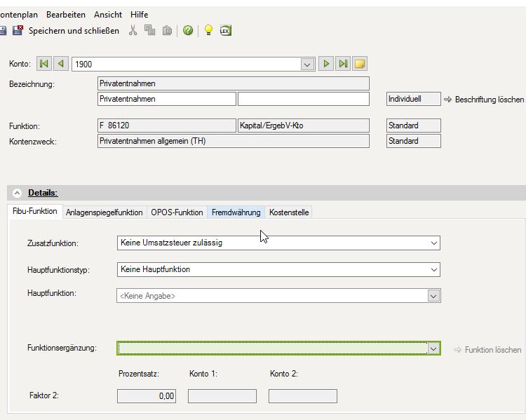
Task: Click the Konto 2 field
Action: (303, 396)
